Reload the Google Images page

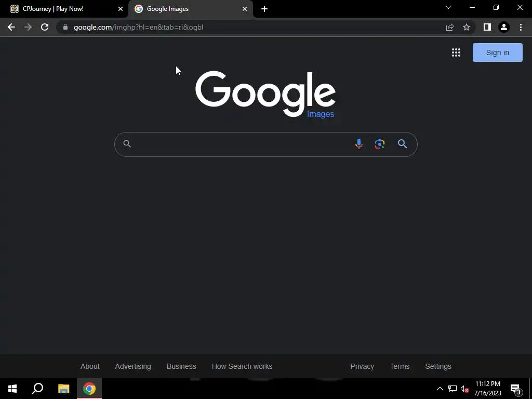tap(45, 27)
